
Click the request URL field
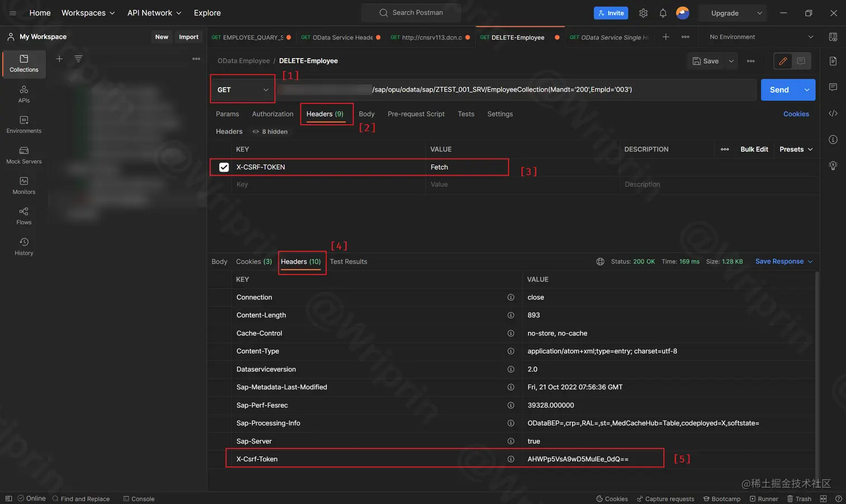516,90
